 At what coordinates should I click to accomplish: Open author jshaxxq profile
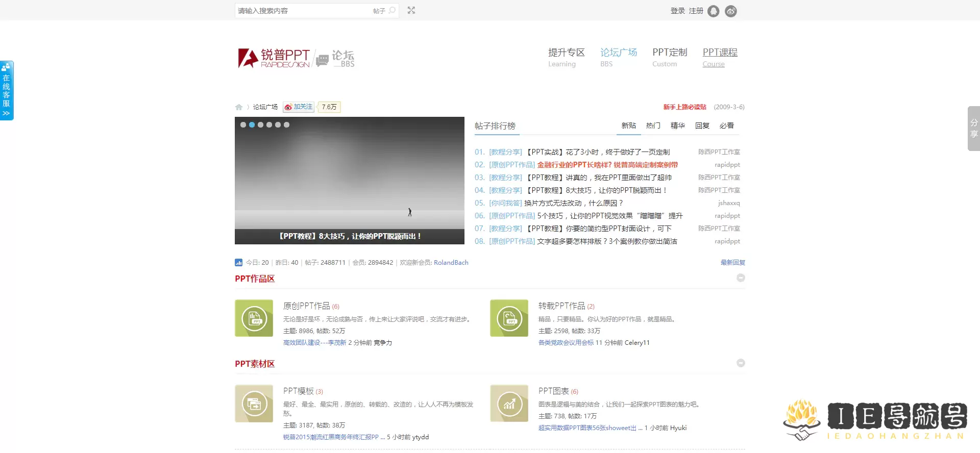pyautogui.click(x=729, y=203)
